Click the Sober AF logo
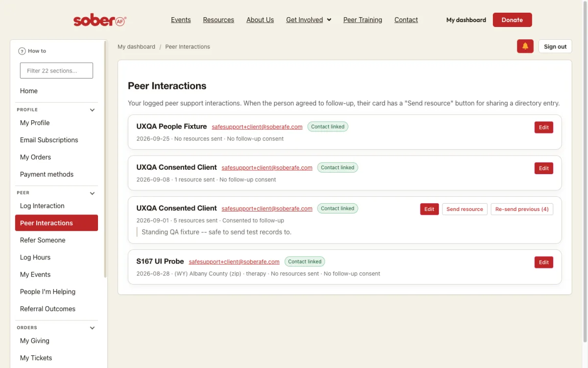This screenshot has width=588, height=368. click(x=100, y=20)
